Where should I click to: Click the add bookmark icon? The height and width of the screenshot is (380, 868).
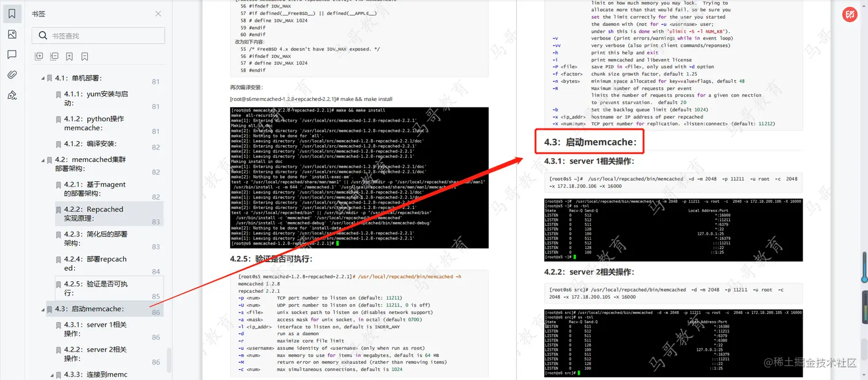[69, 56]
